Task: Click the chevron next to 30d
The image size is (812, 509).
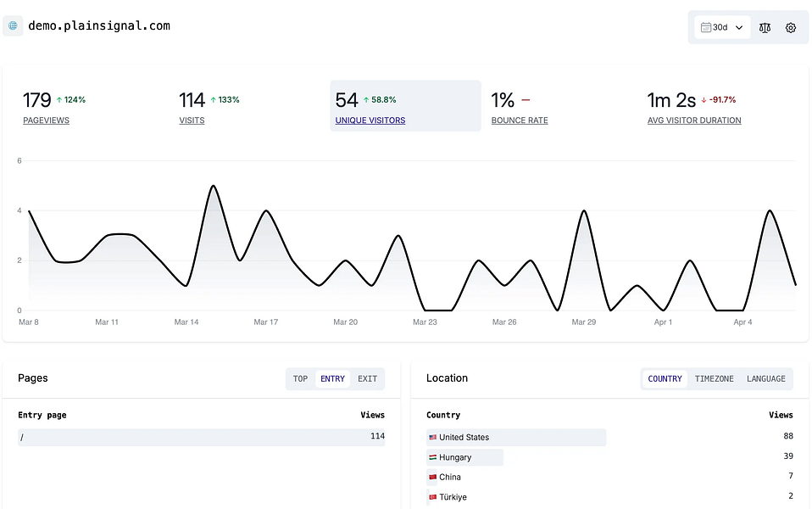Action: pos(739,27)
